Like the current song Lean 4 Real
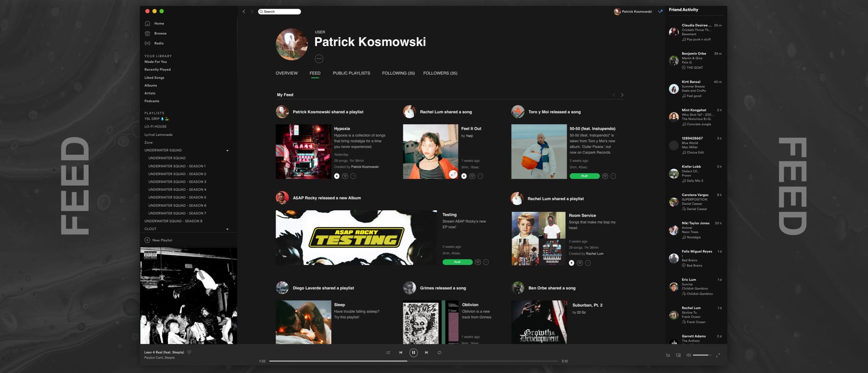This screenshot has width=868, height=373. tap(189, 352)
